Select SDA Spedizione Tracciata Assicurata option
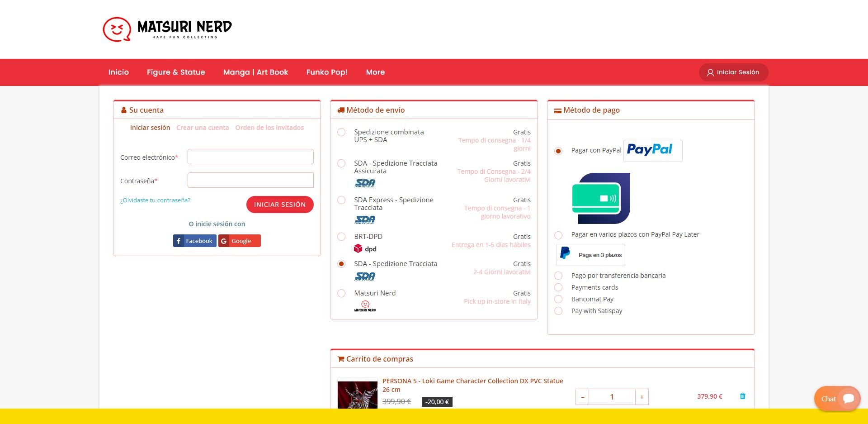868x424 pixels. (x=341, y=163)
